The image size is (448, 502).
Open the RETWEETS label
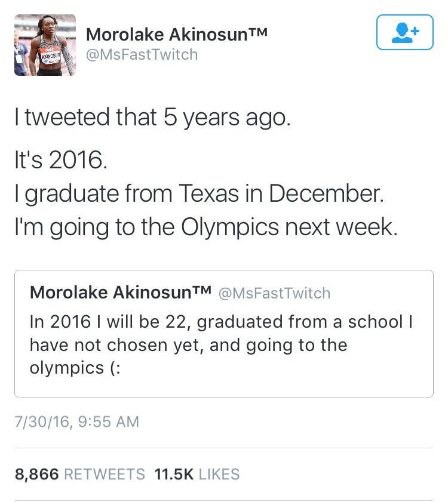[x=104, y=475]
